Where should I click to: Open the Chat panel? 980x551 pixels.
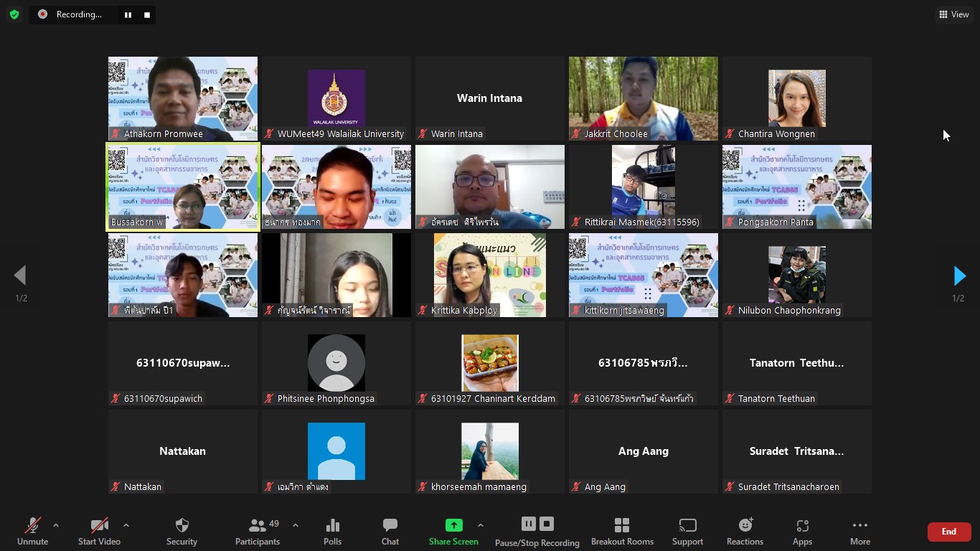[x=390, y=526]
